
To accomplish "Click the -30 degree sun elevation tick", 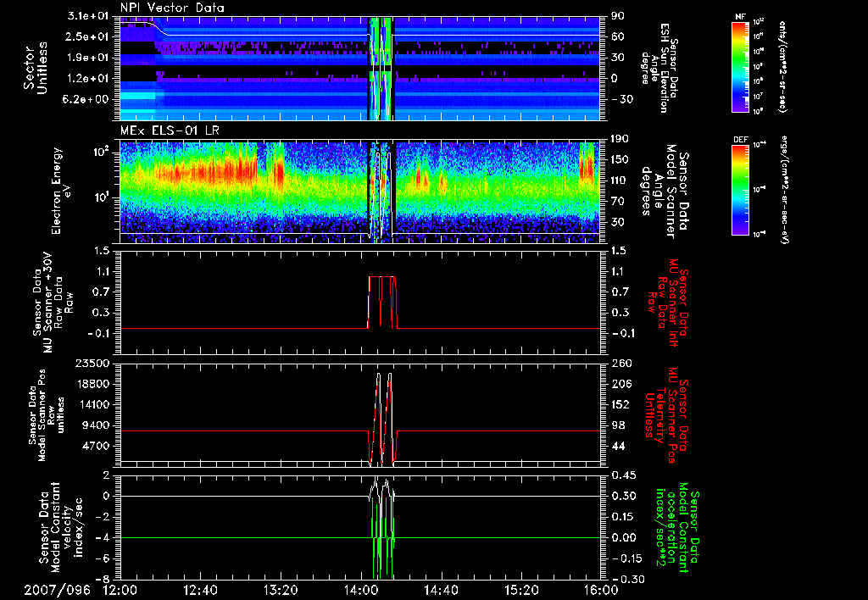I will (x=621, y=99).
